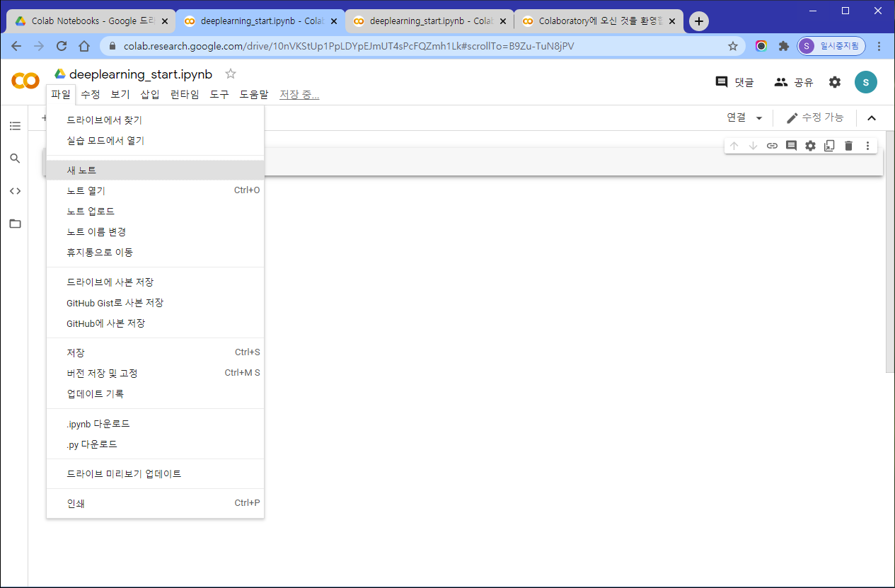Go to browser home page icon
895x588 pixels.
(x=84, y=46)
